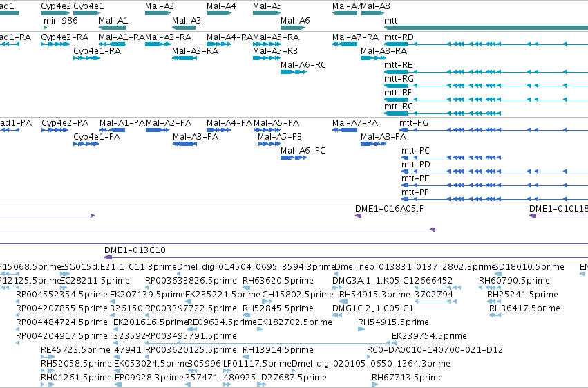Open the Cyp4e1-RA transcript
This screenshot has height=388, width=588.
[86, 58]
